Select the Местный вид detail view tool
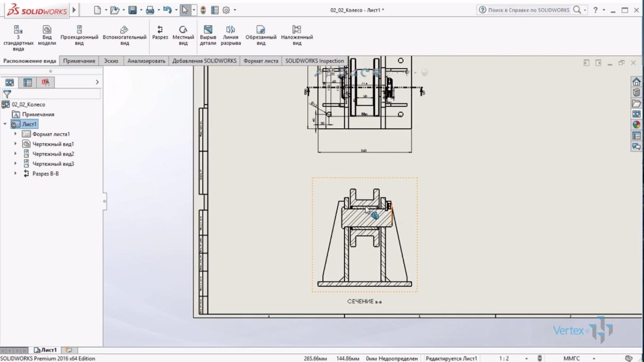Image resolution: width=644 pixels, height=362 pixels. coord(183,33)
